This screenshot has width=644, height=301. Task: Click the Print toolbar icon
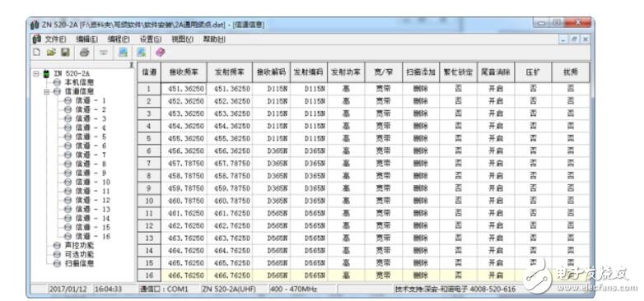[x=84, y=52]
